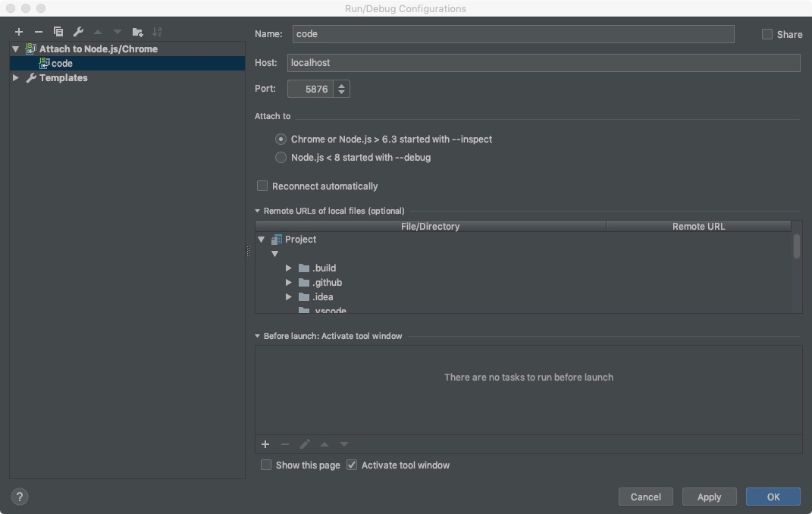Viewport: 812px width, 514px height.
Task: Click the Remote URL column header
Action: (x=698, y=226)
